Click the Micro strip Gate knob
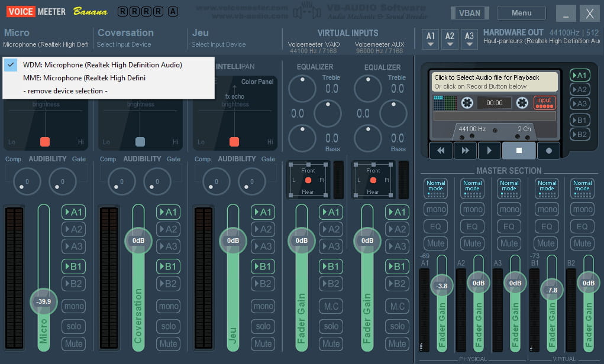Screen dimensions: 604x364 point(62,181)
